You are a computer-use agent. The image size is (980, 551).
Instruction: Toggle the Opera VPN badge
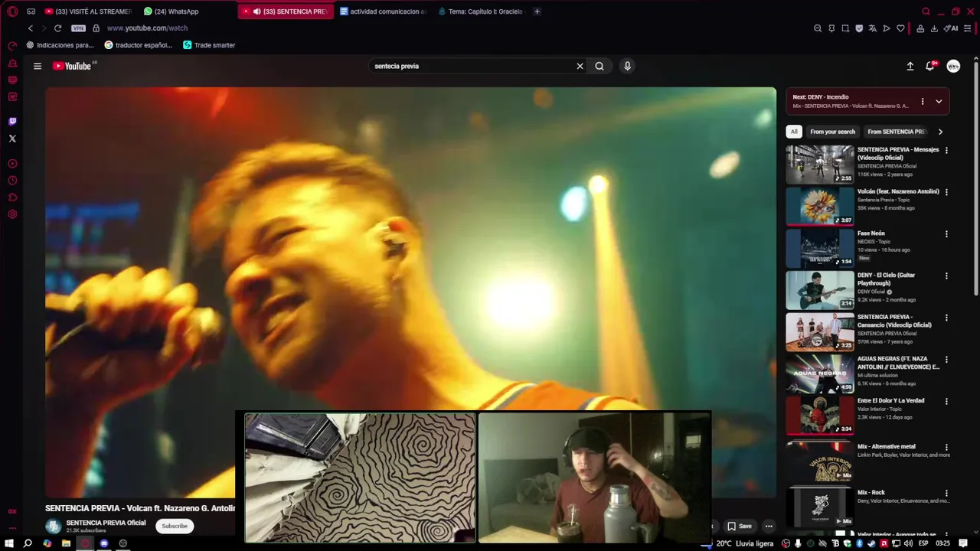point(78,28)
